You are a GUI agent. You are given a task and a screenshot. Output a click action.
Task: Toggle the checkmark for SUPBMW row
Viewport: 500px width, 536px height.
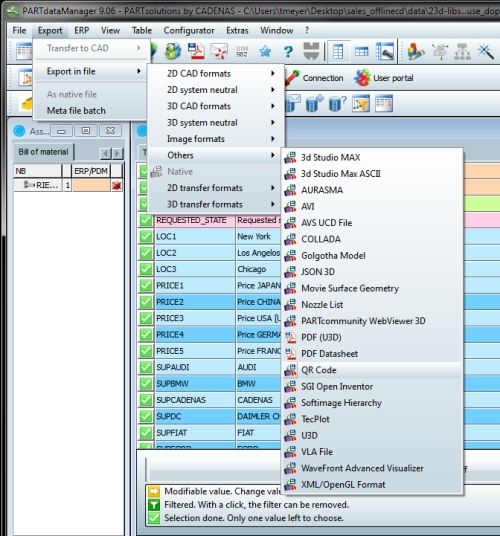[x=146, y=384]
